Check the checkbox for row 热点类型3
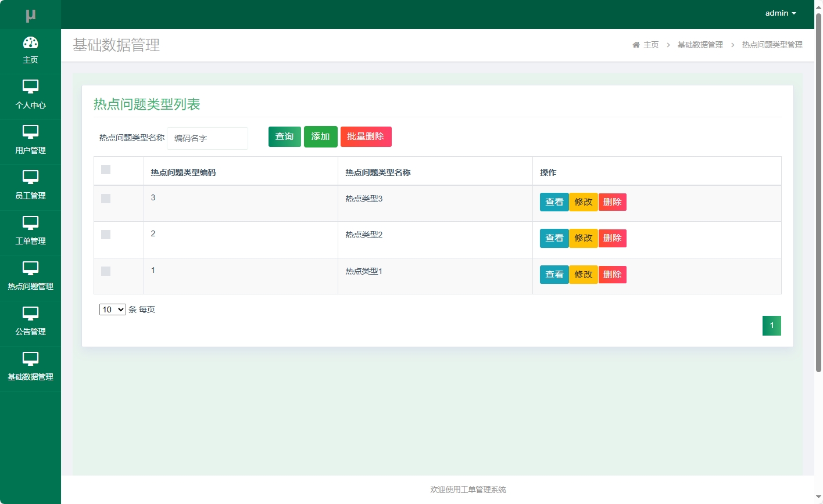The image size is (823, 504). click(x=105, y=198)
